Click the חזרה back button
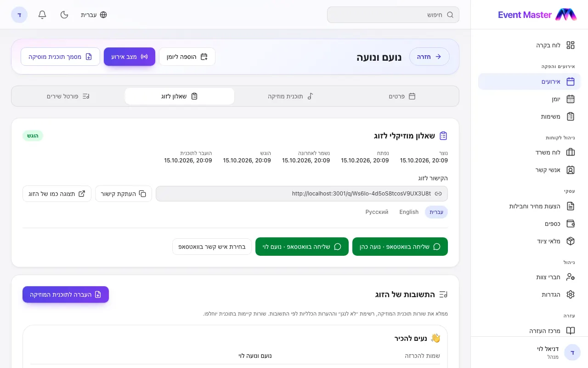This screenshot has width=588, height=368. (x=430, y=57)
